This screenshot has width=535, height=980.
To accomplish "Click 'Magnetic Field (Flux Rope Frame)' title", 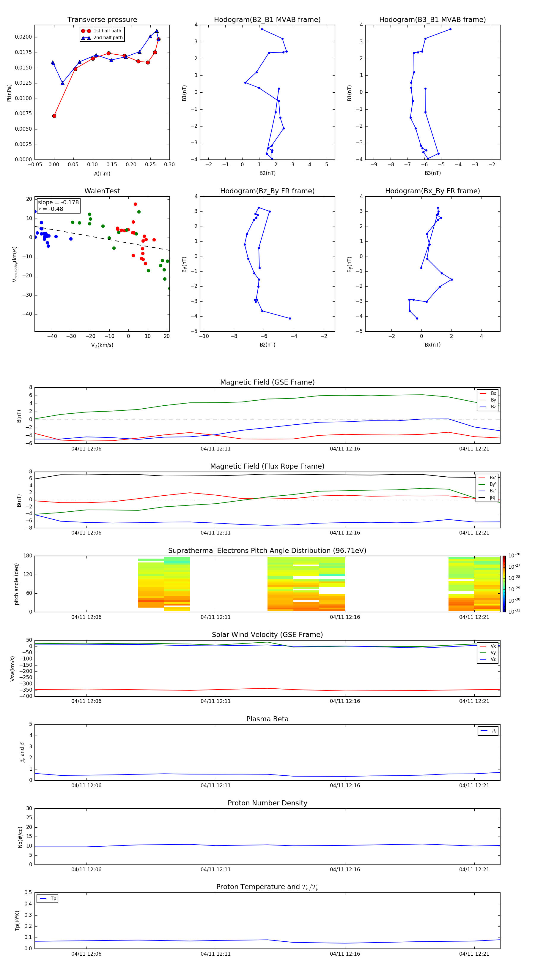I will pos(267,467).
